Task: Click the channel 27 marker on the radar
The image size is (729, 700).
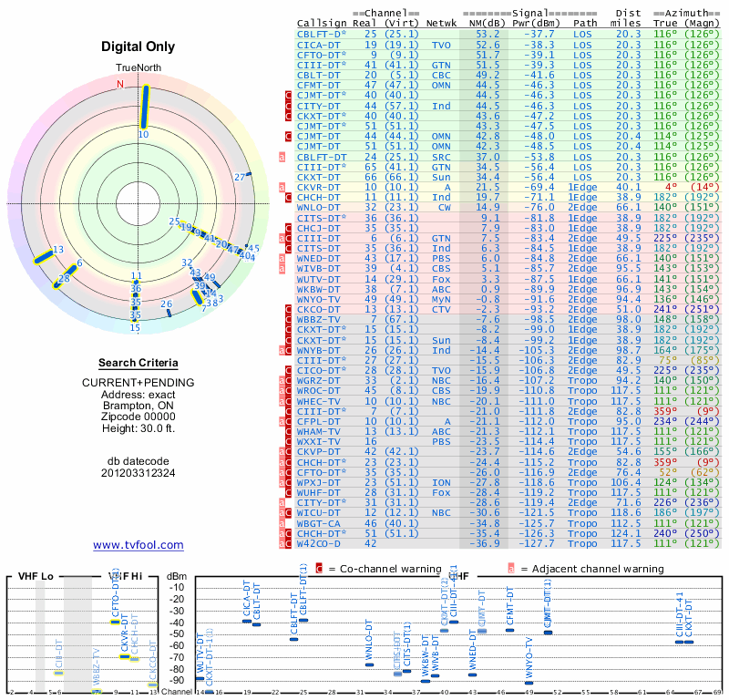Action: point(248,174)
